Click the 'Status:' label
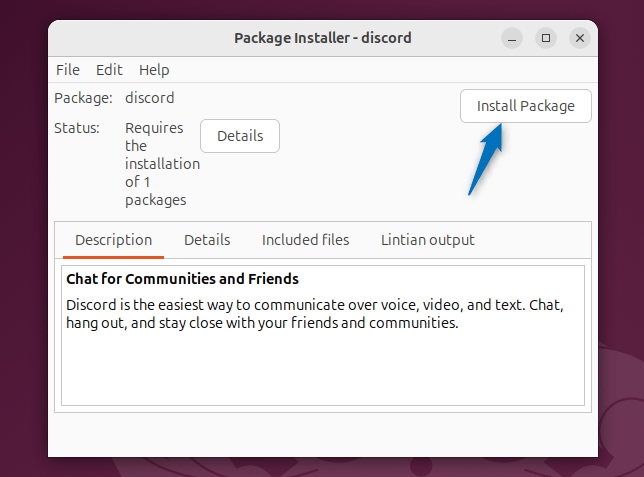The image size is (644, 477). pyautogui.click(x=77, y=128)
